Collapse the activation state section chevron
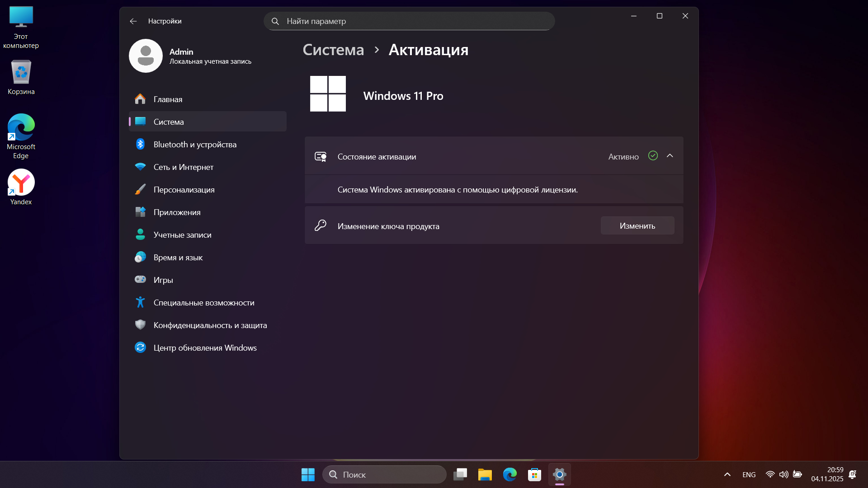Screen dimensions: 868x488 (x=670, y=156)
